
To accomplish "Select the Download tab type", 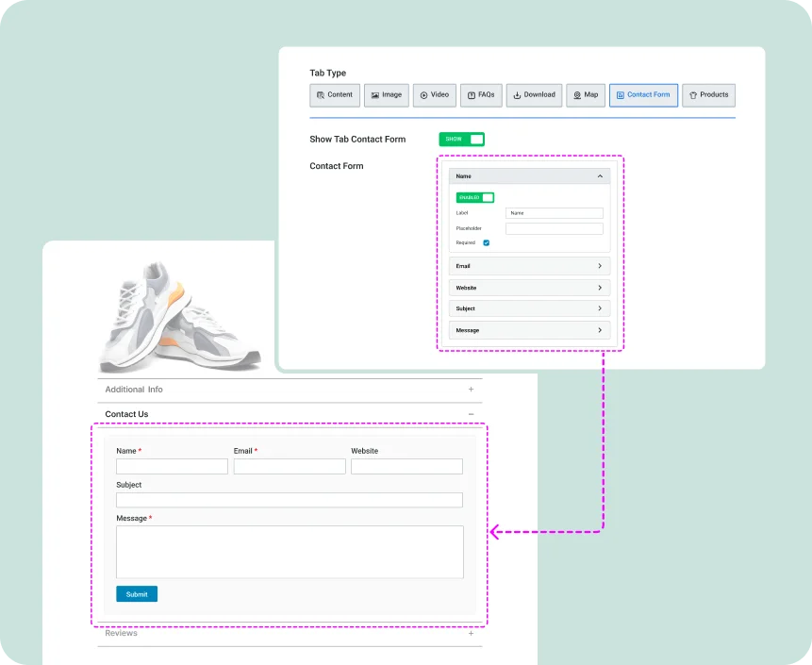I will coord(534,95).
